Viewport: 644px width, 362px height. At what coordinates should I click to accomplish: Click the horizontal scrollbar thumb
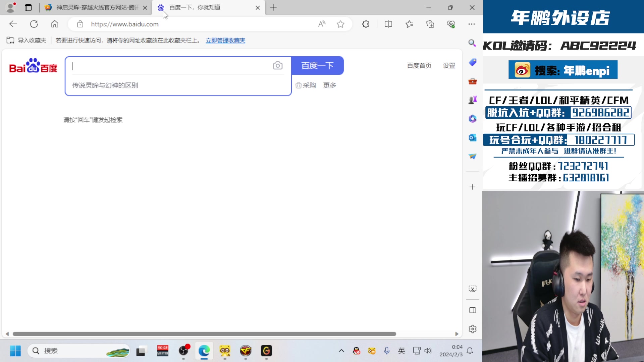(x=204, y=334)
